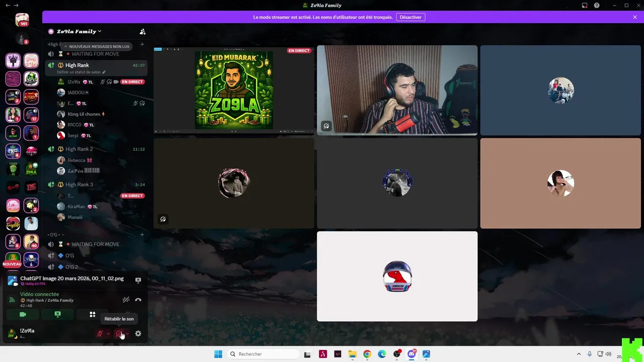Open the YMC server icon
The height and width of the screenshot is (362, 644).
[31, 187]
